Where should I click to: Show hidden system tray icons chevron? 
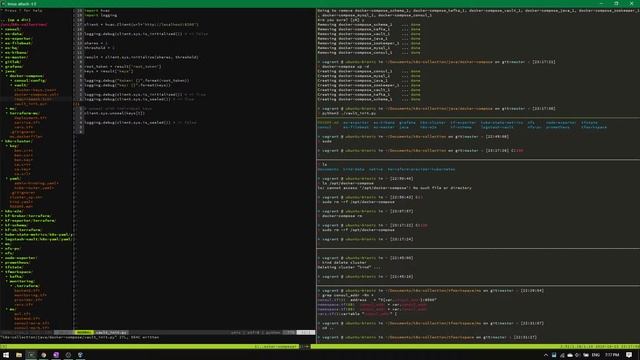[x=546, y=355]
